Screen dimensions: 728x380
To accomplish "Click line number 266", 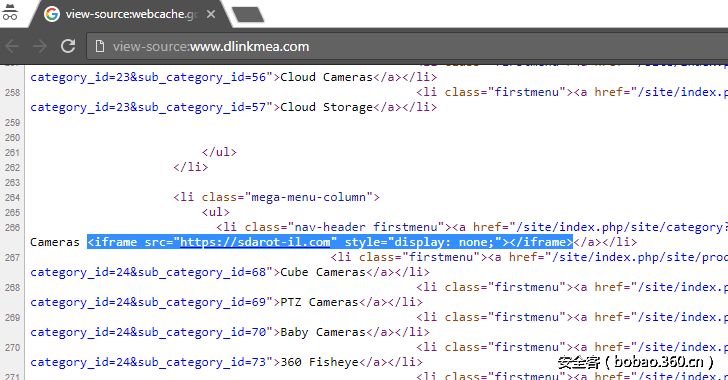I will pos(13,228).
